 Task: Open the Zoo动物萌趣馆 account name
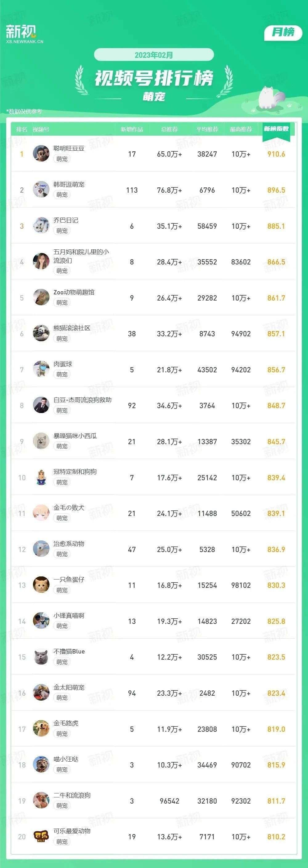click(74, 292)
